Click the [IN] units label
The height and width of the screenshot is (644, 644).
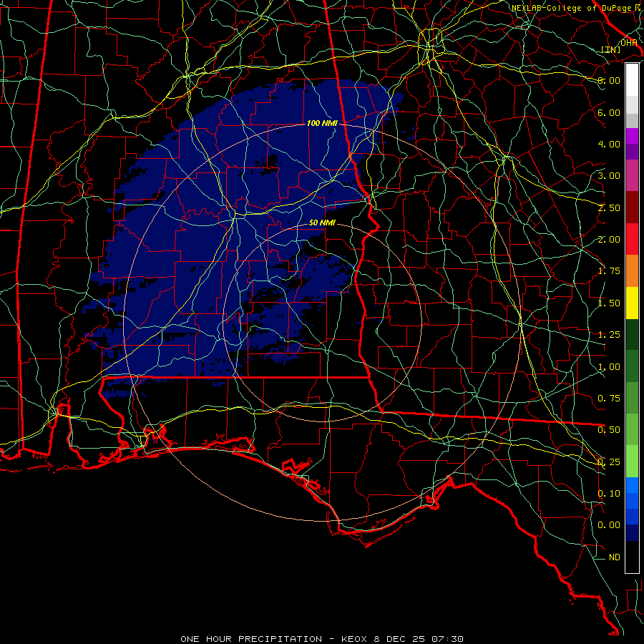[610, 49]
